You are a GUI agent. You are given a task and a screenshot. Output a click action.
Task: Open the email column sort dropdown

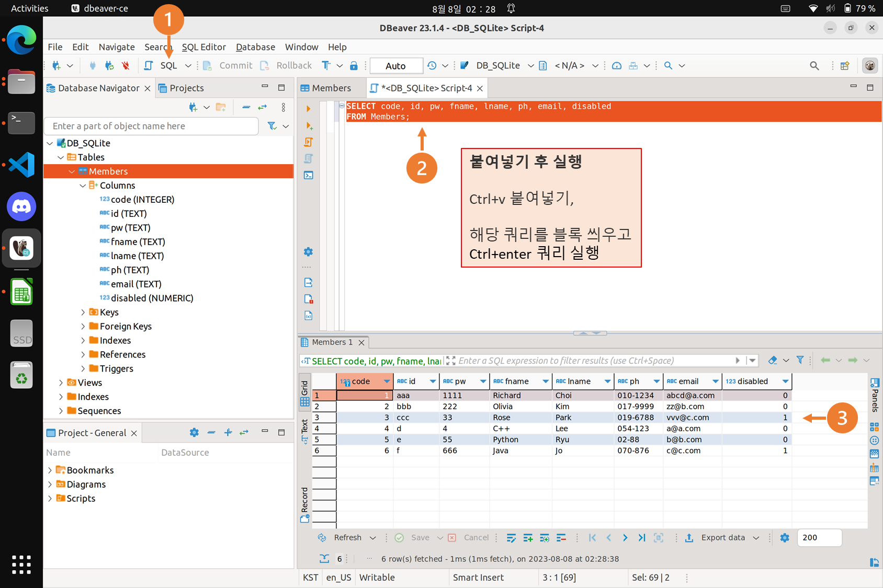pyautogui.click(x=715, y=382)
